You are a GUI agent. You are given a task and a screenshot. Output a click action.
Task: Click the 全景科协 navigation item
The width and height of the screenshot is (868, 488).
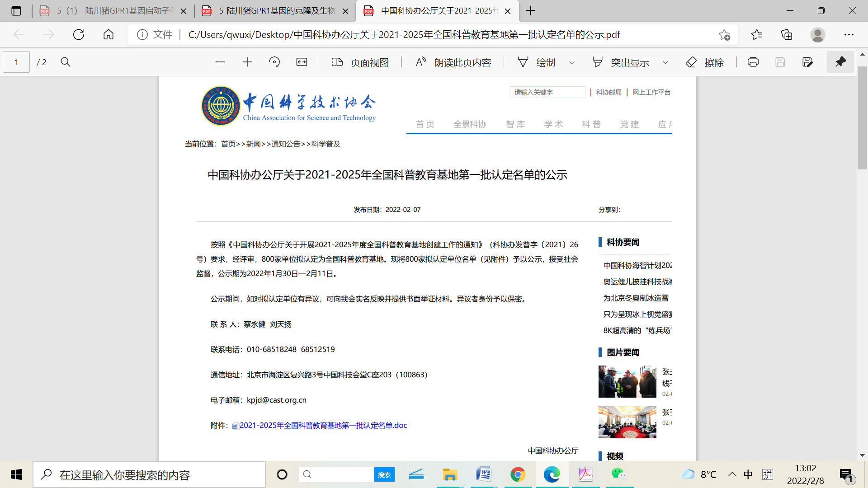point(470,124)
